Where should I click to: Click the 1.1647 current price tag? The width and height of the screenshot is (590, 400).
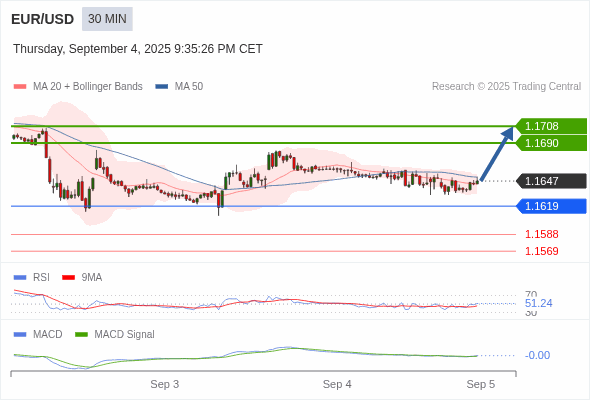551,181
